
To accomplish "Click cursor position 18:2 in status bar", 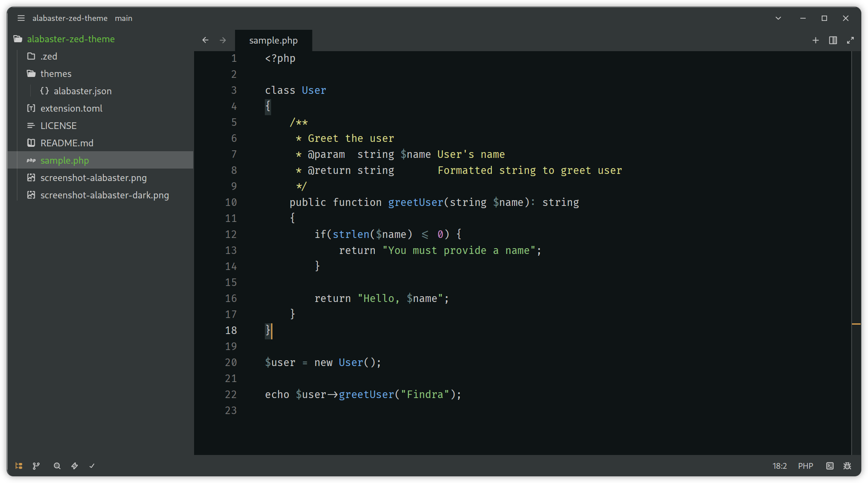I will [x=779, y=466].
